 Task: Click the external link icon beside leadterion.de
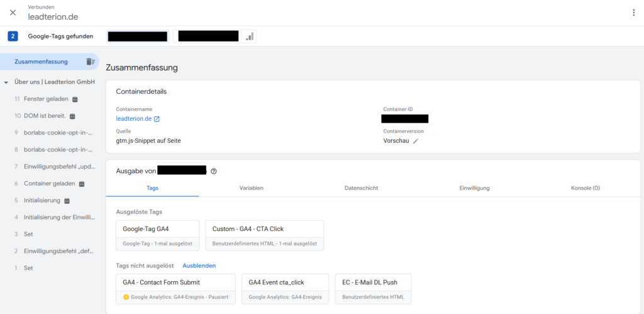(157, 119)
